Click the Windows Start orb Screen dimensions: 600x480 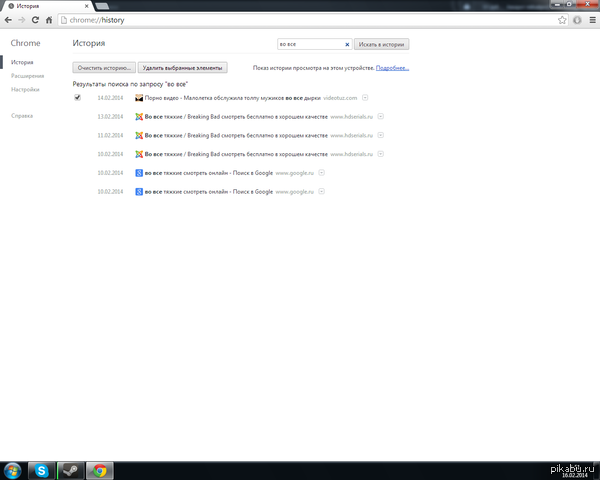[13, 470]
